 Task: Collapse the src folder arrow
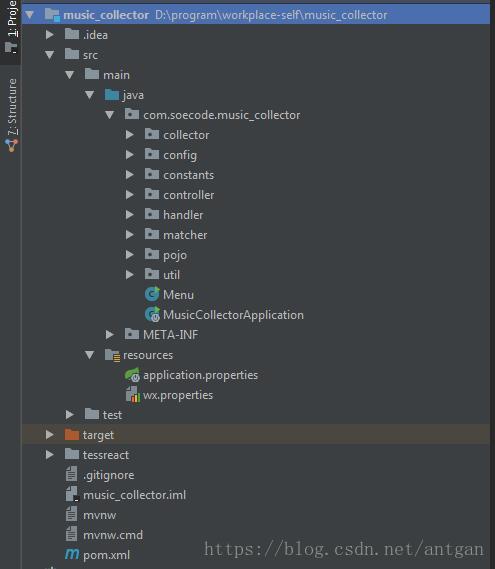[x=50, y=55]
